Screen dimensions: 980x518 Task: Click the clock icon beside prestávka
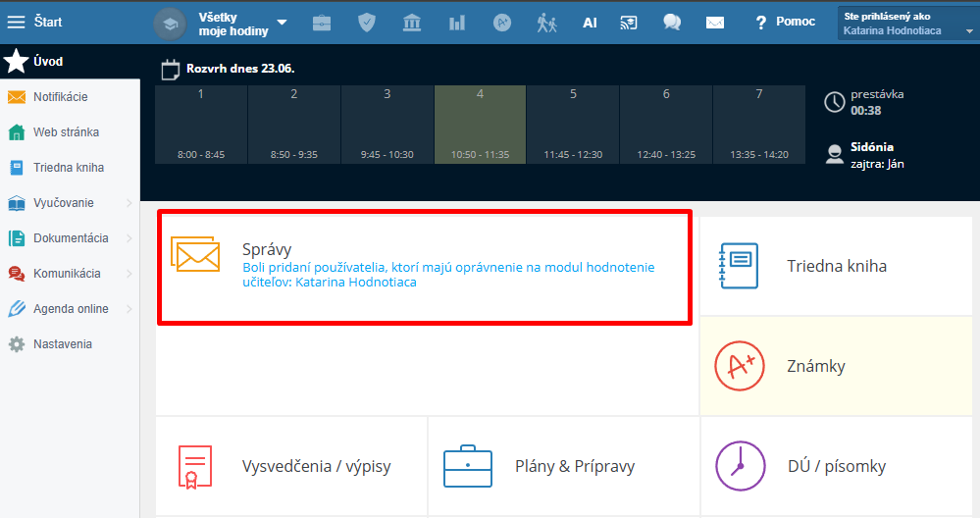(x=835, y=102)
